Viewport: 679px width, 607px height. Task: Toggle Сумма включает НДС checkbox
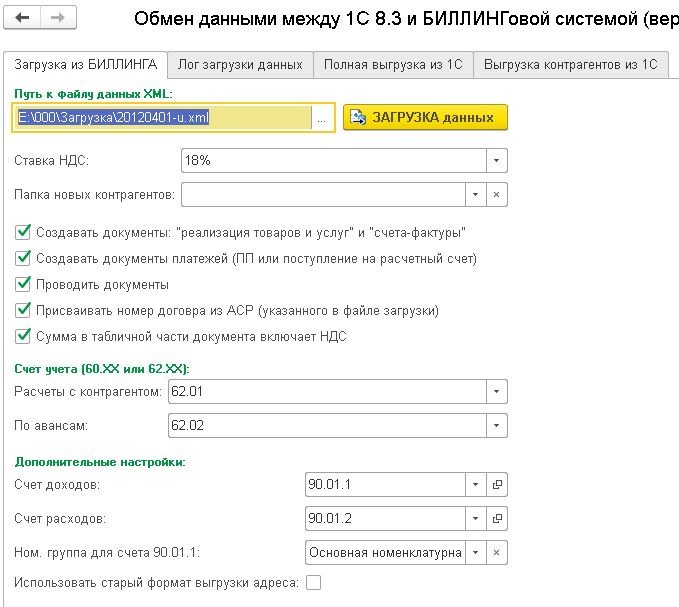click(x=24, y=337)
